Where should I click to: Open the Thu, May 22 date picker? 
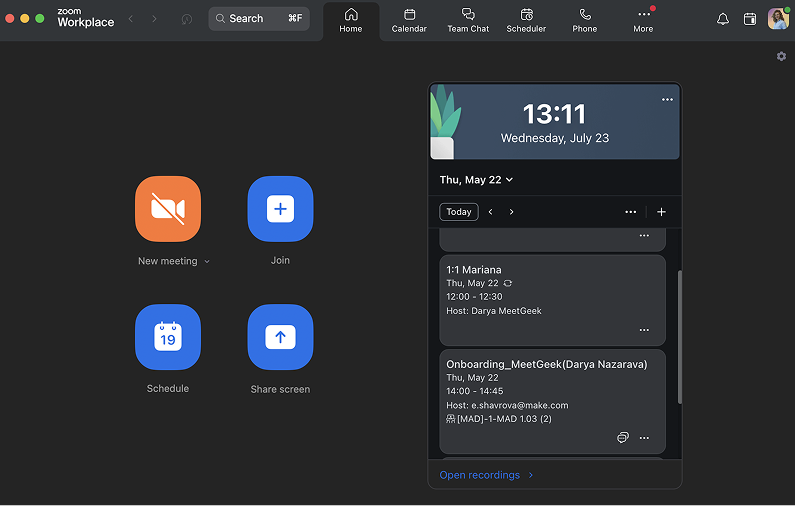476,180
